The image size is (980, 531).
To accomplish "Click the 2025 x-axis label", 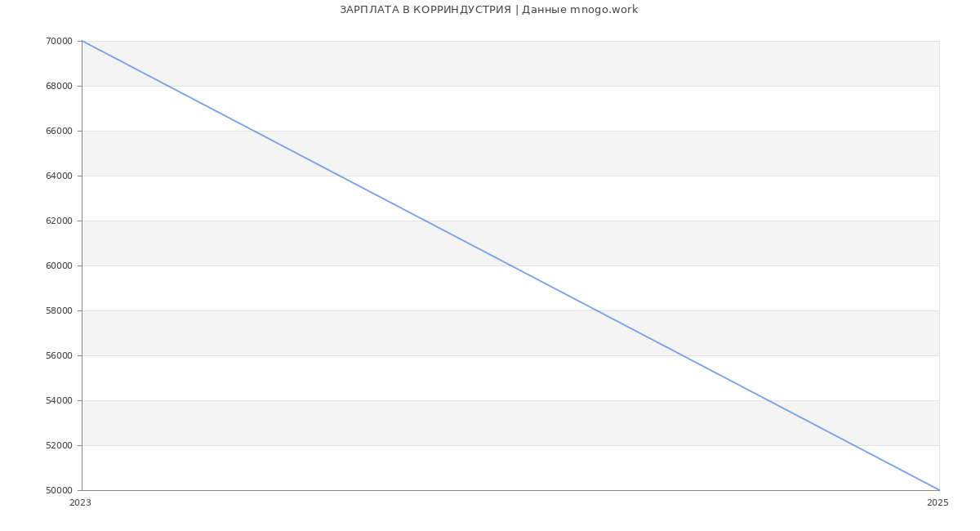I will [938, 502].
